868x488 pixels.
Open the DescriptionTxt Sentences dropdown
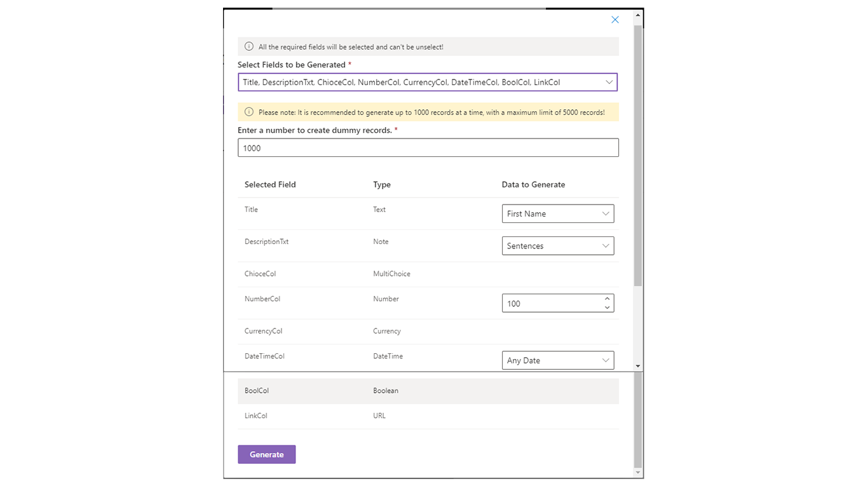(558, 246)
